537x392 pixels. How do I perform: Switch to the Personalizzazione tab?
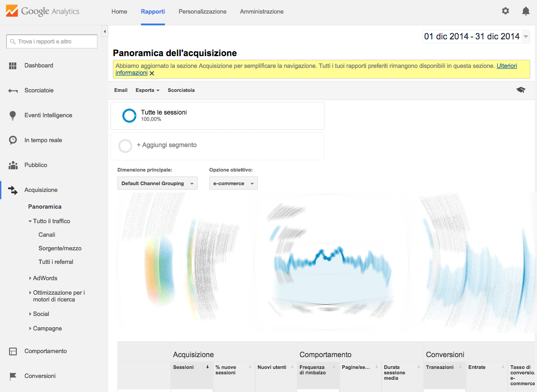[202, 11]
